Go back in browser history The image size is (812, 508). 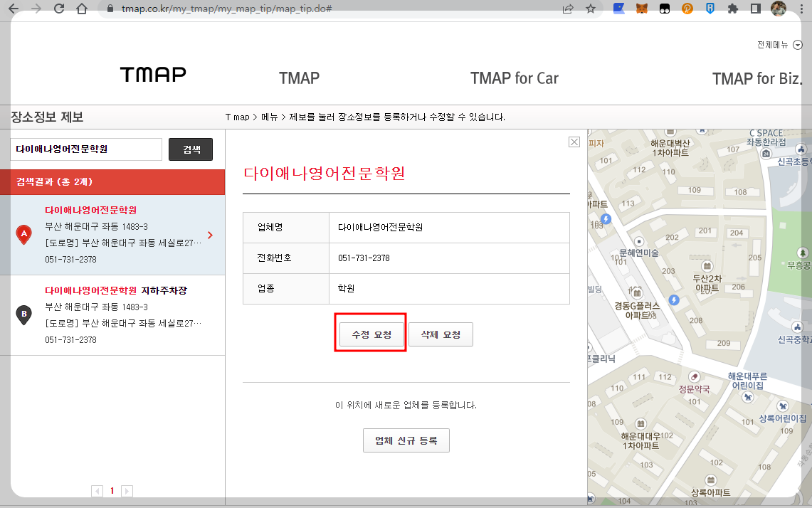point(14,9)
